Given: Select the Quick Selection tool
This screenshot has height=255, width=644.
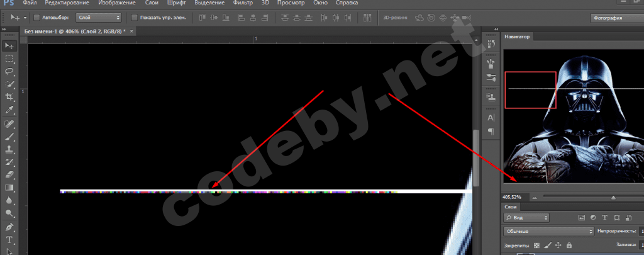Looking at the screenshot, I should tap(9, 84).
